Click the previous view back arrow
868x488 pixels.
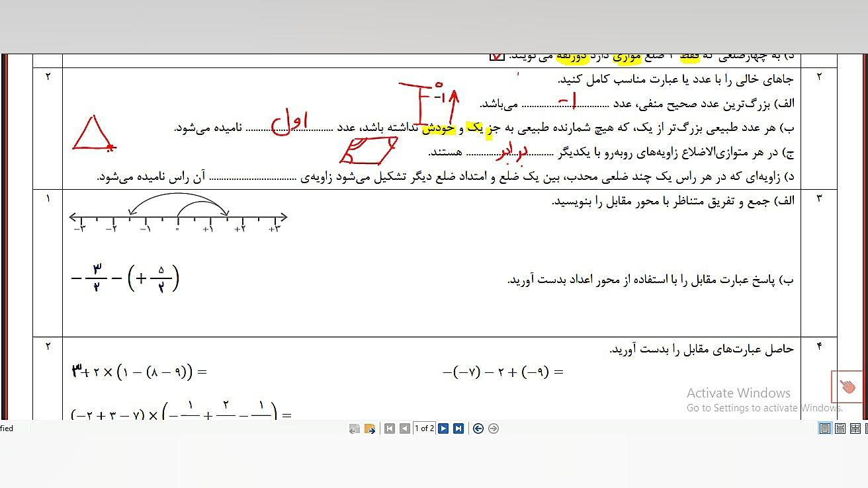pos(478,428)
